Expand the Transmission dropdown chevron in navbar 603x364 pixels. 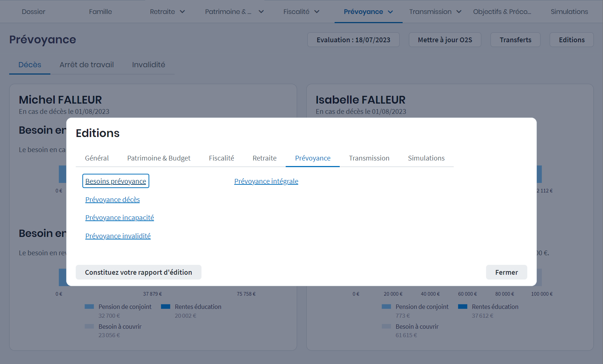[459, 12]
